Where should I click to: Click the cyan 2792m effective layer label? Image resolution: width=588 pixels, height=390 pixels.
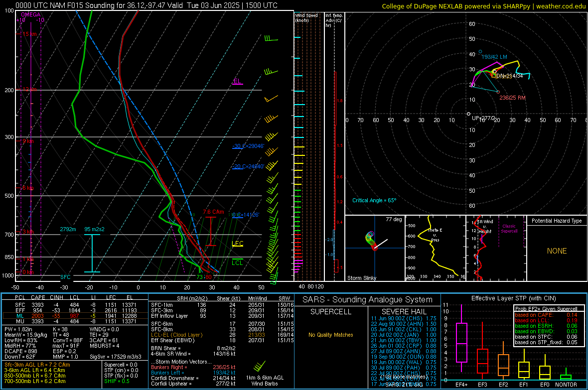point(68,229)
